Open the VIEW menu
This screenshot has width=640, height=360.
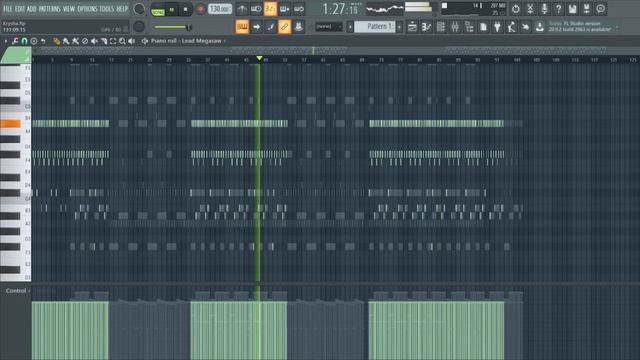[69, 9]
